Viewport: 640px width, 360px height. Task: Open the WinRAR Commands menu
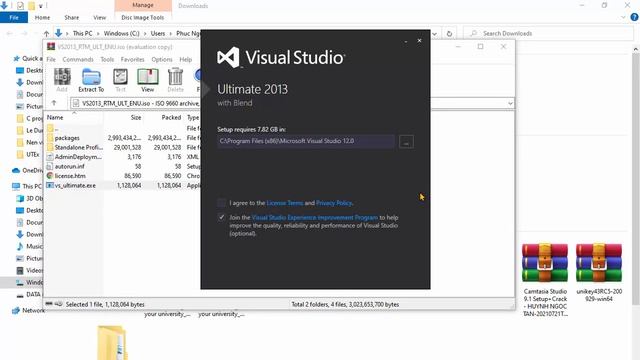[78, 60]
